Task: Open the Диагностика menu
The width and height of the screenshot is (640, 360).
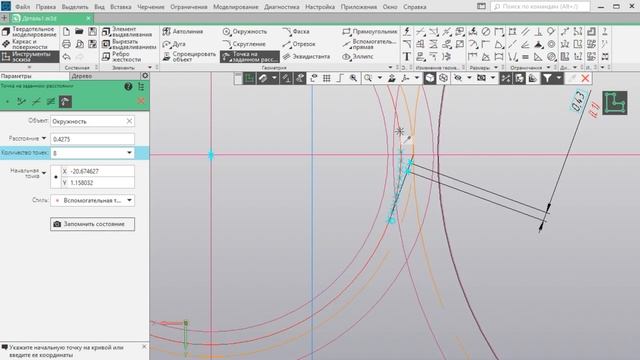Action: pos(282,7)
